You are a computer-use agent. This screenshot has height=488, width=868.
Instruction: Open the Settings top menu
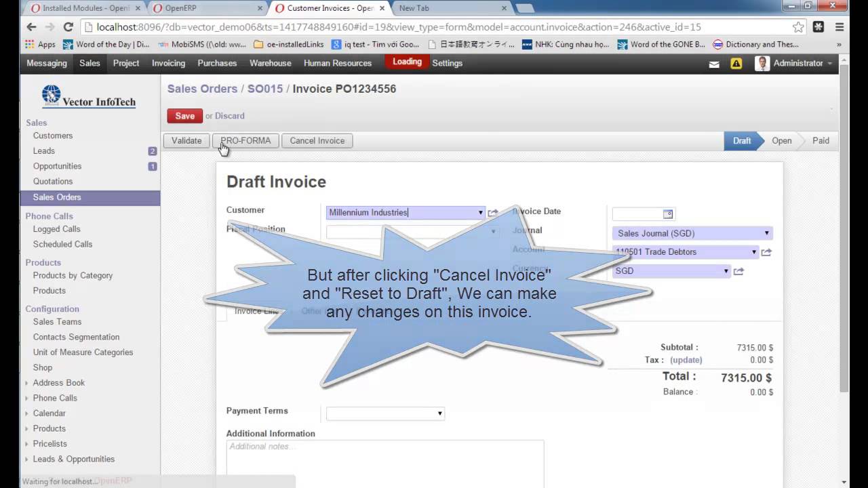[x=448, y=63]
